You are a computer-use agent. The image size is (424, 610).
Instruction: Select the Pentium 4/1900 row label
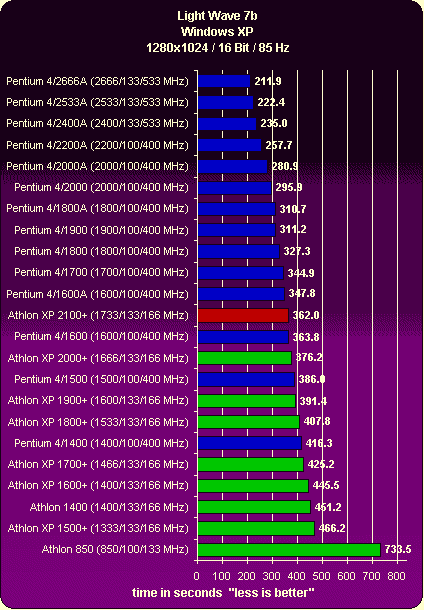click(x=101, y=230)
